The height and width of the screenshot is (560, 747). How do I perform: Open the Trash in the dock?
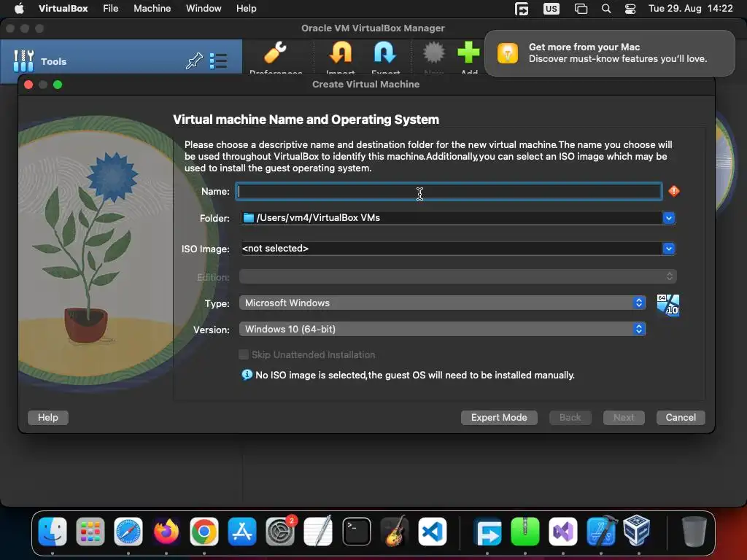pyautogui.click(x=694, y=532)
